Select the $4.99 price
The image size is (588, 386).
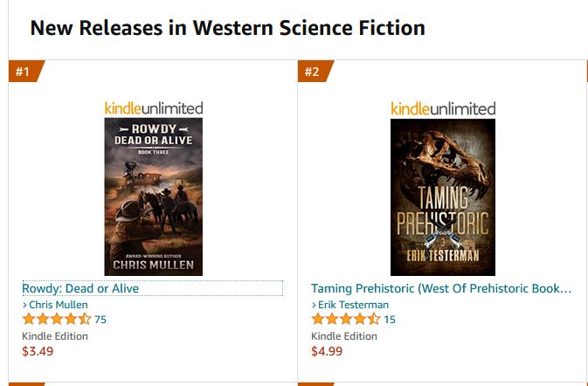(x=327, y=352)
